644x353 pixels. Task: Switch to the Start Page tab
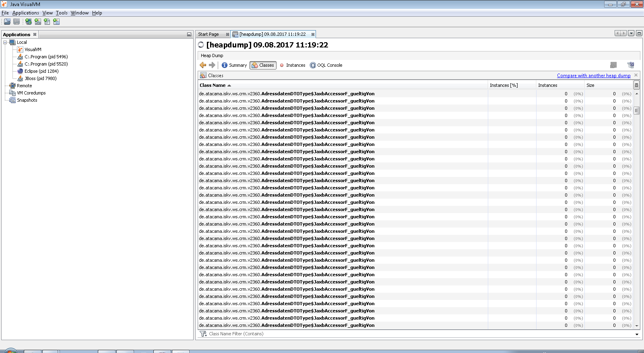tap(208, 34)
